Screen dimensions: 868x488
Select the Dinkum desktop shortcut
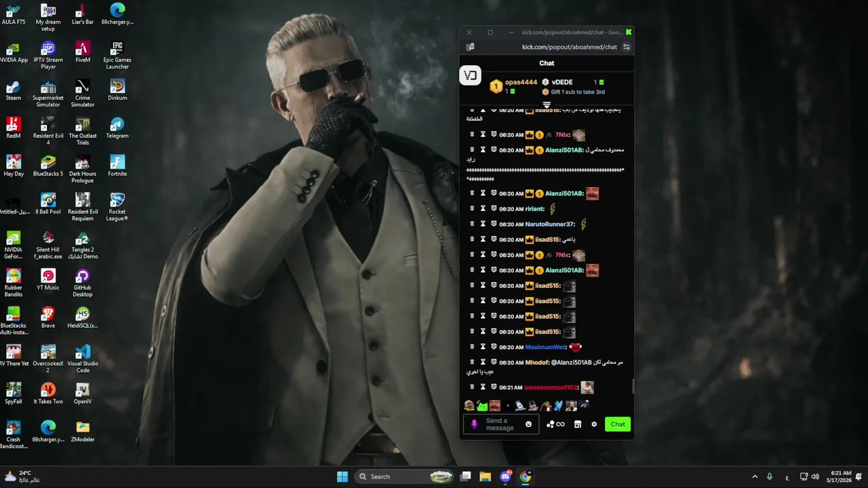click(117, 90)
